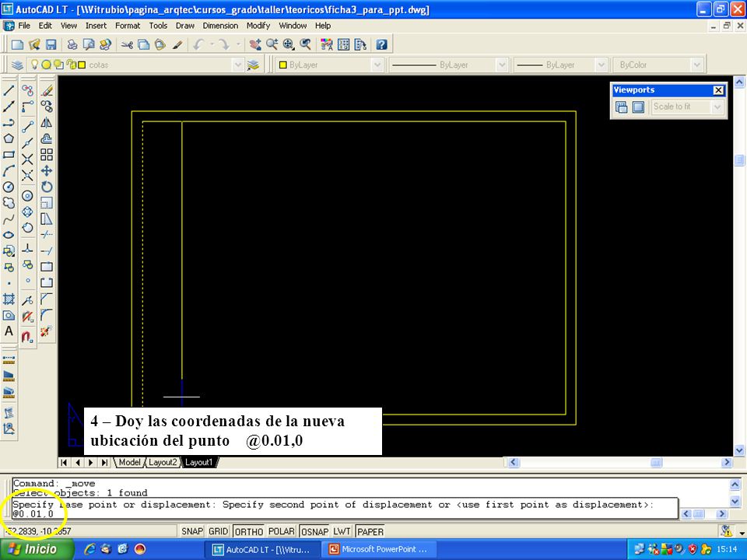
Task: Click the Copy Object tool icon
Action: [47, 107]
